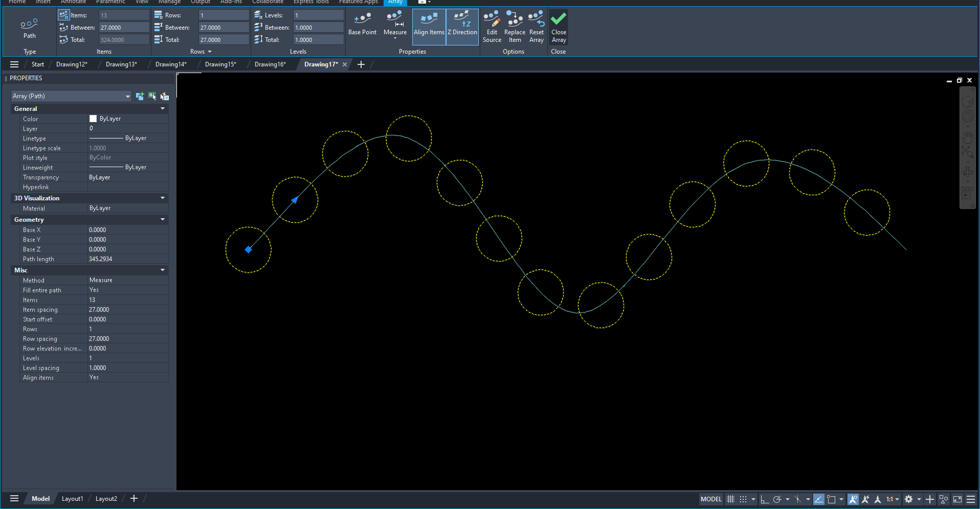Viewport: 980px width, 509px height.
Task: Click the ShowMotion icon in navigation bar
Action: (967, 193)
